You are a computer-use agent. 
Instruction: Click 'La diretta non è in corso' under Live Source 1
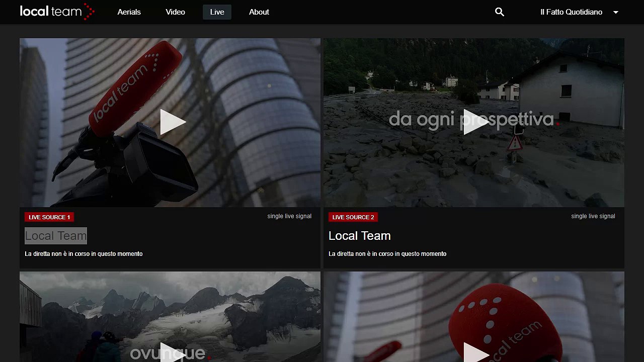84,254
